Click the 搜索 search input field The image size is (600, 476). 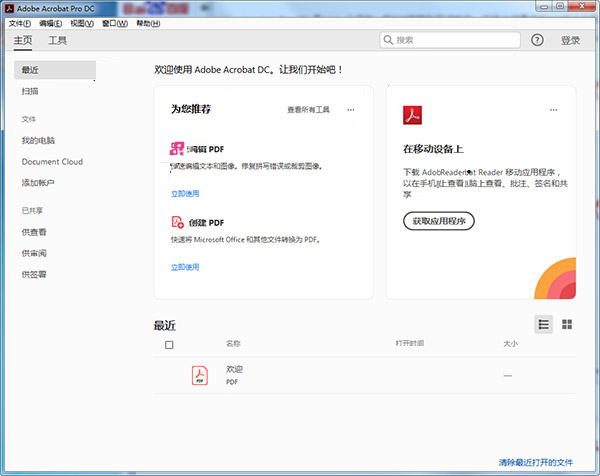(x=450, y=40)
